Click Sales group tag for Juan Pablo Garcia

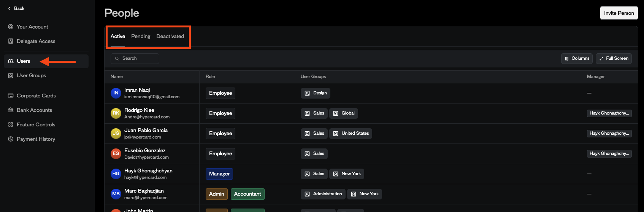(314, 134)
